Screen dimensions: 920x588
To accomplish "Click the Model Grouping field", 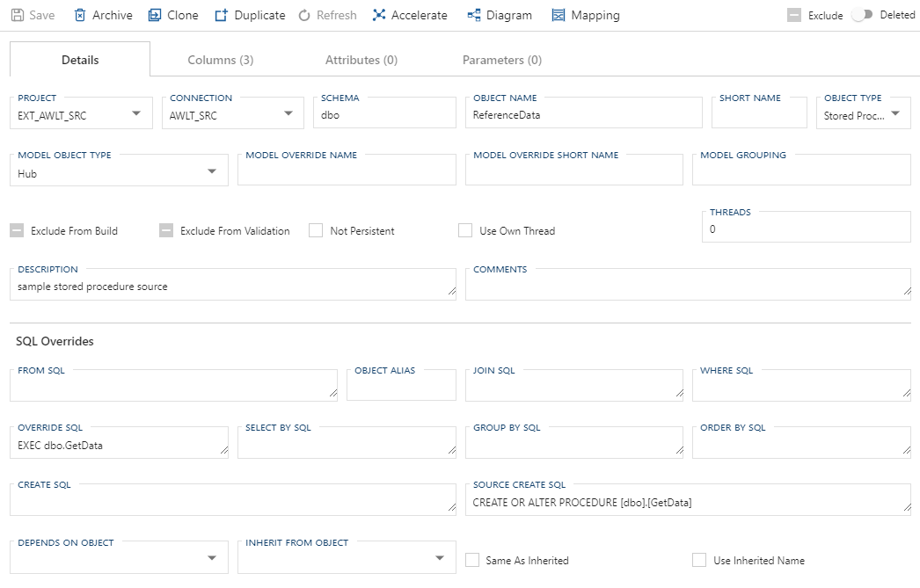I will pos(801,171).
